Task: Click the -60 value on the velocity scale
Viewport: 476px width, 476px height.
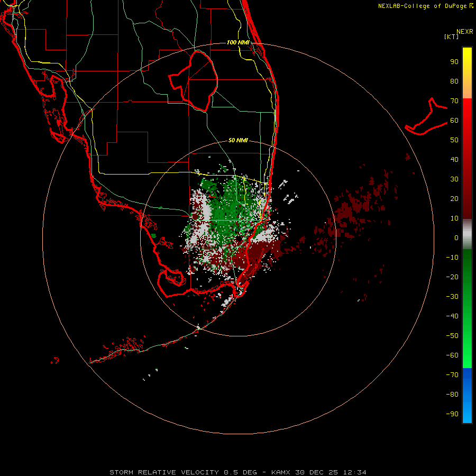Action: coord(452,355)
